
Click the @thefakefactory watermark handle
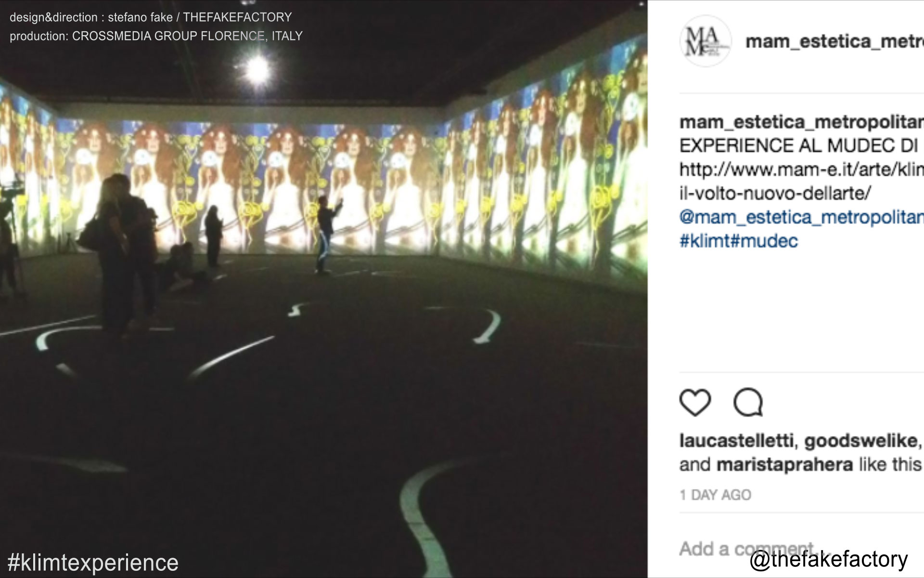(829, 560)
